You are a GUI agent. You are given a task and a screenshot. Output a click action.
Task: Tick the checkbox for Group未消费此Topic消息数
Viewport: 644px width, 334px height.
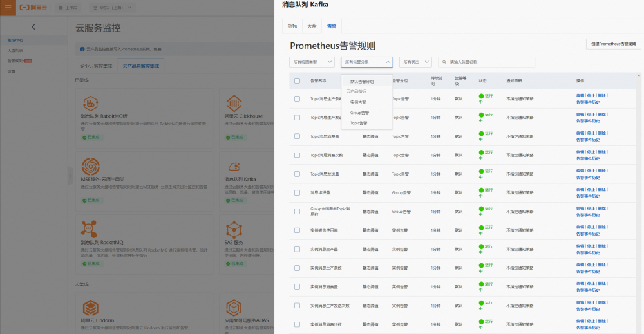coord(297,211)
